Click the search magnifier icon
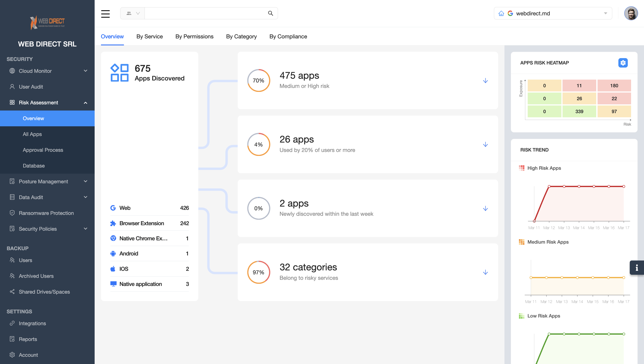644x364 pixels. [270, 13]
